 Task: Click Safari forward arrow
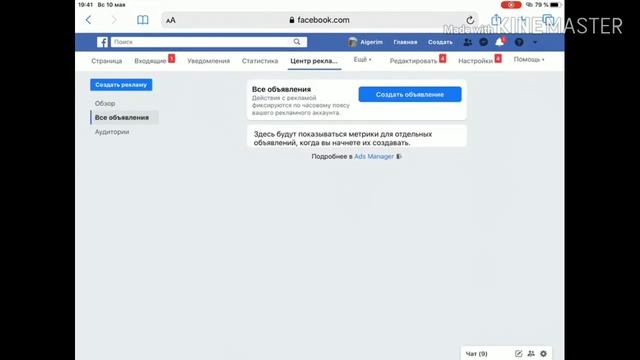tap(114, 20)
